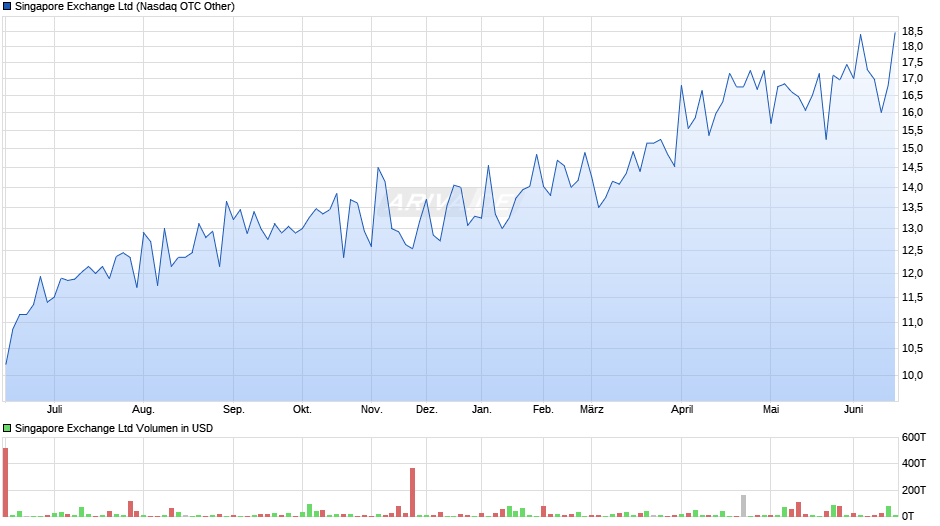Click the 'Dez.' month label
Image resolution: width=940 pixels, height=526 pixels.
427,409
